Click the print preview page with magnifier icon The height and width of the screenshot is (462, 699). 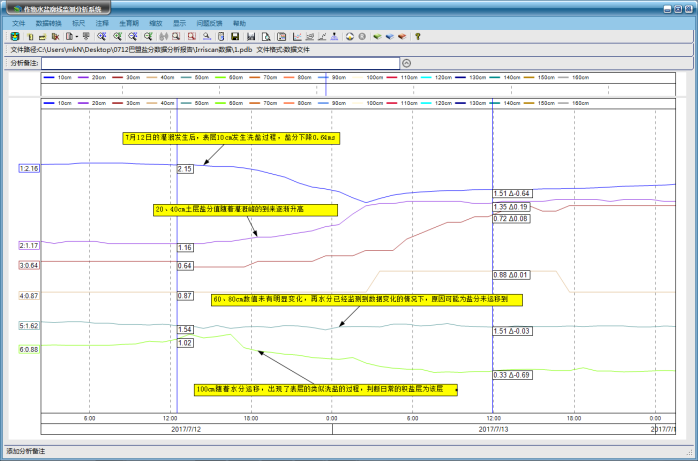click(x=266, y=37)
